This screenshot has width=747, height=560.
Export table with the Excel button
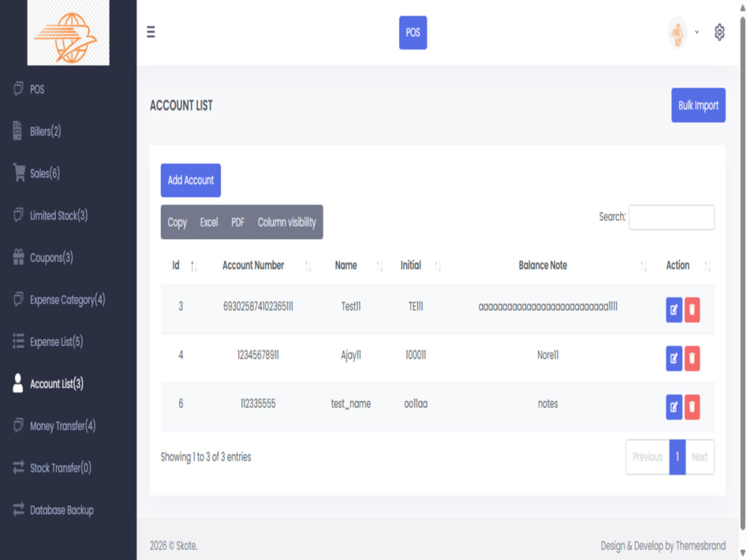click(x=208, y=223)
